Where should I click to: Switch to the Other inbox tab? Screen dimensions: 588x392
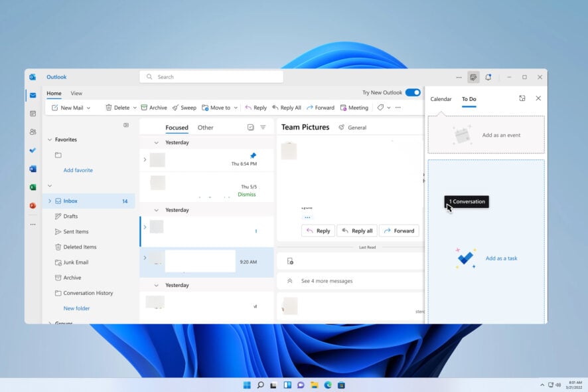point(205,128)
